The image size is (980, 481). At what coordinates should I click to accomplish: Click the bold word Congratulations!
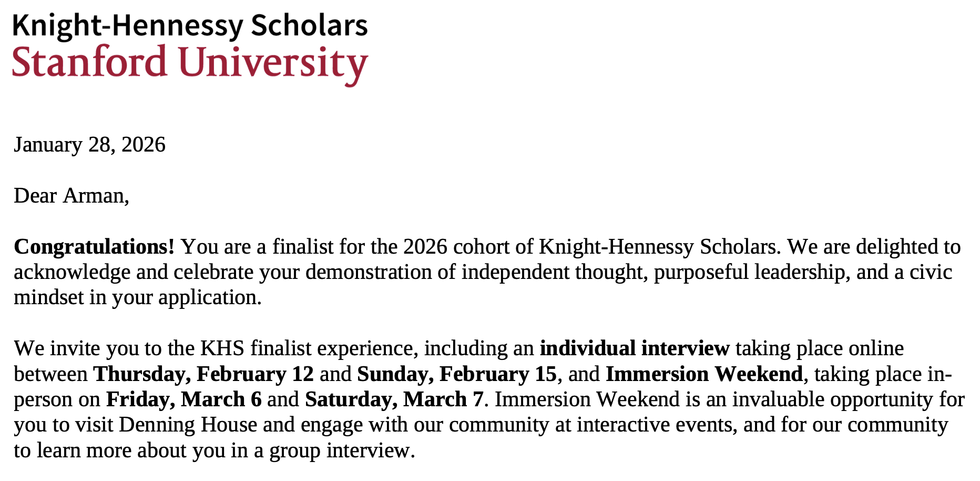[94, 246]
